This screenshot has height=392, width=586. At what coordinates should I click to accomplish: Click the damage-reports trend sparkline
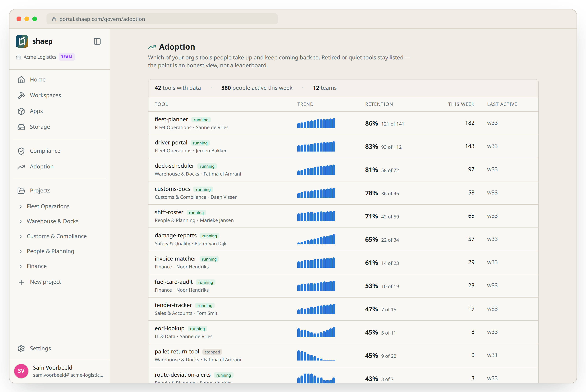316,239
